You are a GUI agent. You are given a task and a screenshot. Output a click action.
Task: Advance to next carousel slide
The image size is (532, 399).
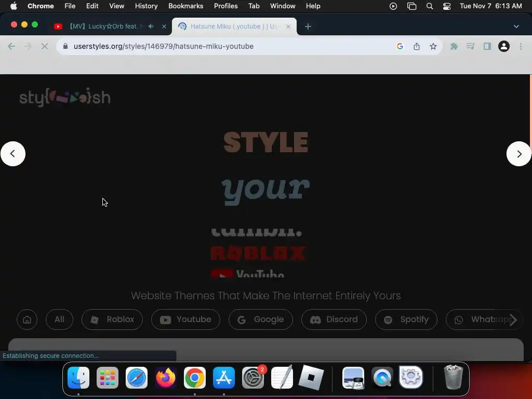click(x=519, y=154)
